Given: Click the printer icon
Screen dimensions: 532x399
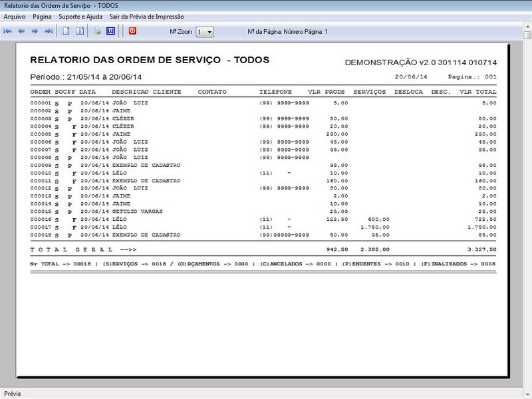Looking at the screenshot, I should (x=97, y=31).
